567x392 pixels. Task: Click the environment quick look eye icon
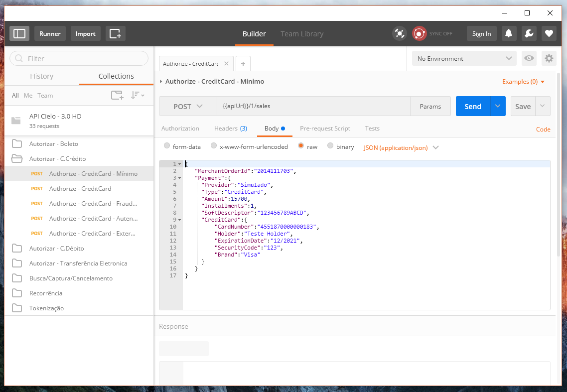coord(529,58)
